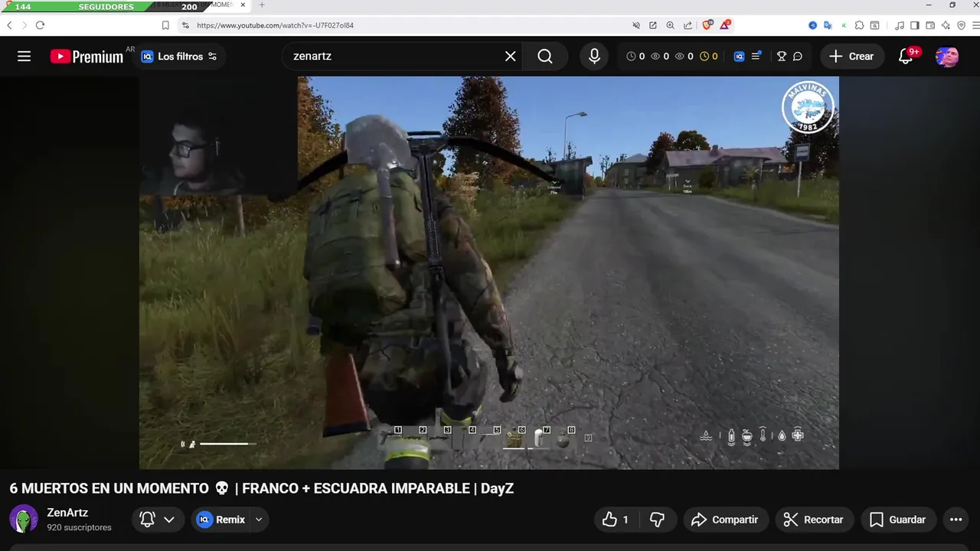Open the vidIQ 'Los filtros' button
The height and width of the screenshot is (551, 980).
[179, 57]
